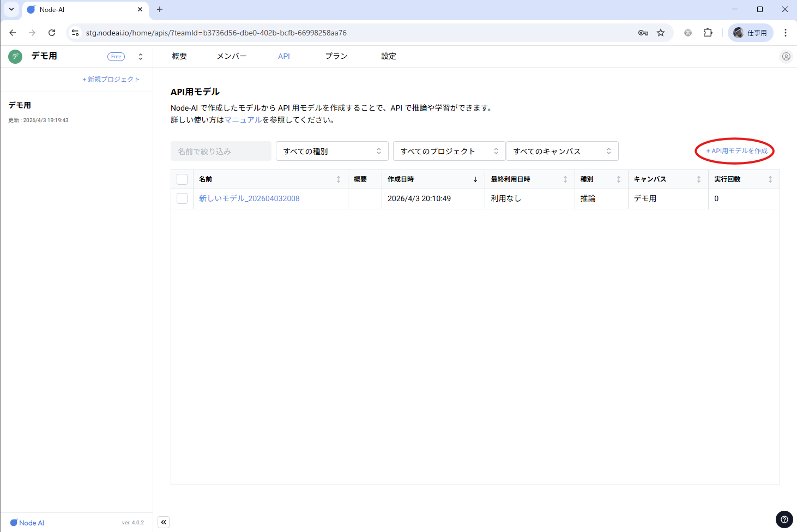The height and width of the screenshot is (532, 797).
Task: Open the password manager key icon
Action: coord(643,33)
